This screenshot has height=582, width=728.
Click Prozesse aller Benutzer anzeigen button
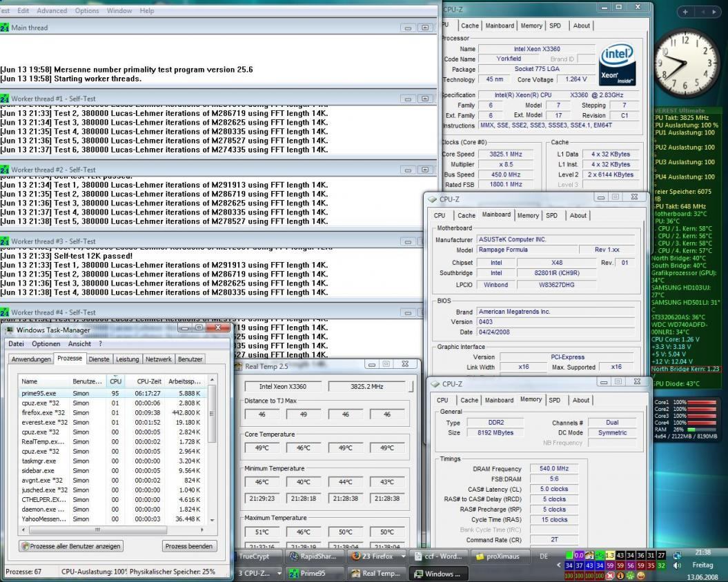tap(71, 546)
